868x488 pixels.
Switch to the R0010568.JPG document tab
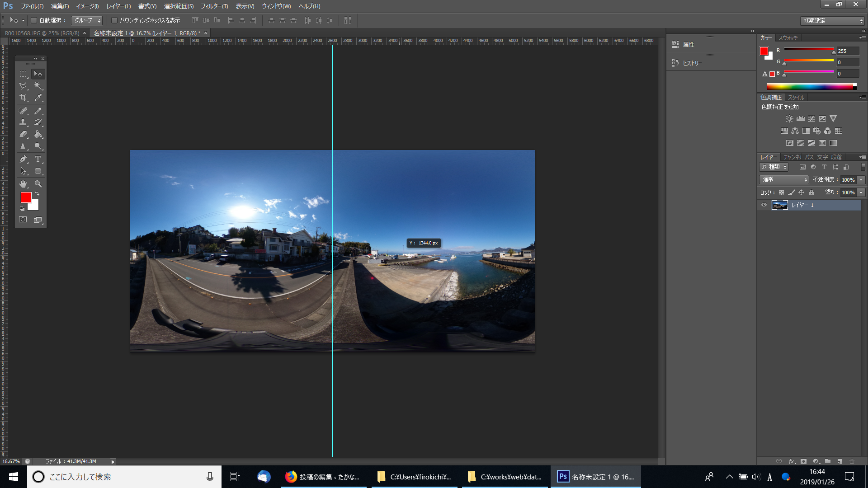(x=42, y=33)
